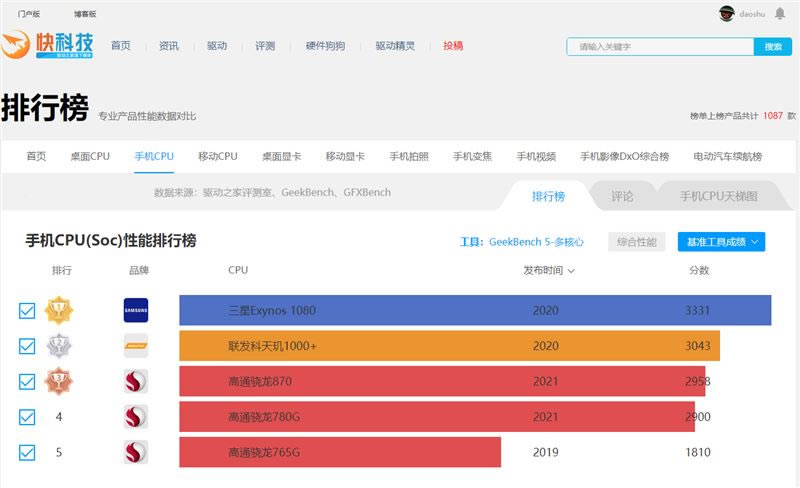The height and width of the screenshot is (488, 800).
Task: Click the 综合性能 button
Action: pyautogui.click(x=637, y=242)
